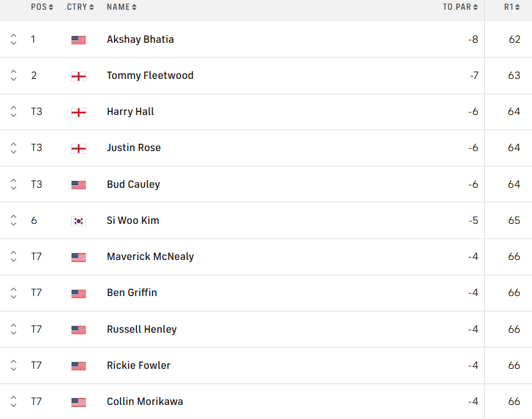Click Ben Griffin's R1 score 66

[514, 292]
